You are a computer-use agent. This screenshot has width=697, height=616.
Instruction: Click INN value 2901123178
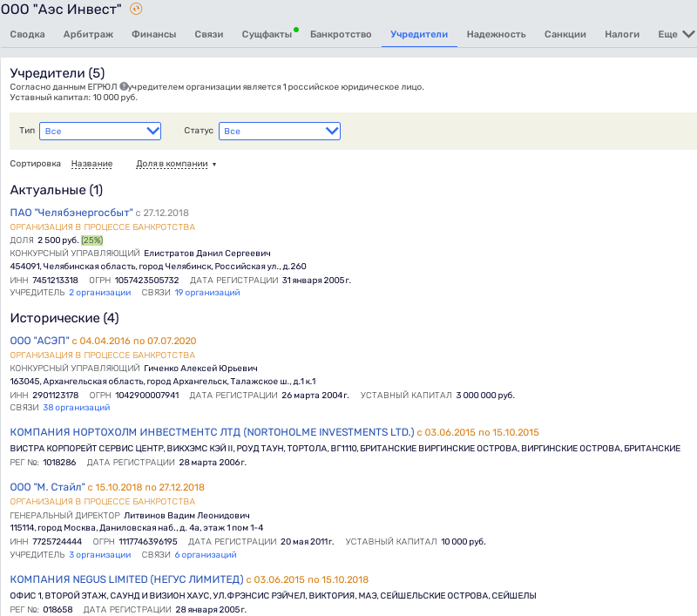56,395
